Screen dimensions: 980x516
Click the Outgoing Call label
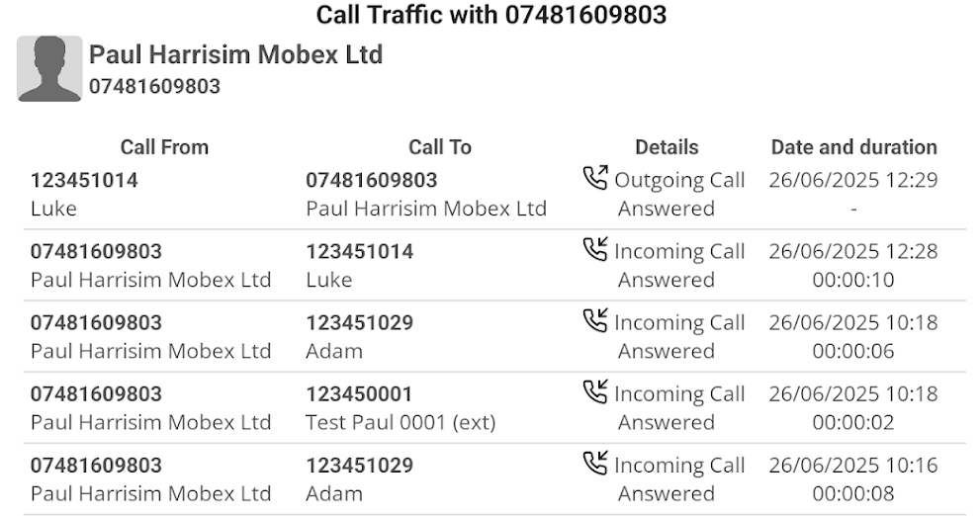[679, 181]
